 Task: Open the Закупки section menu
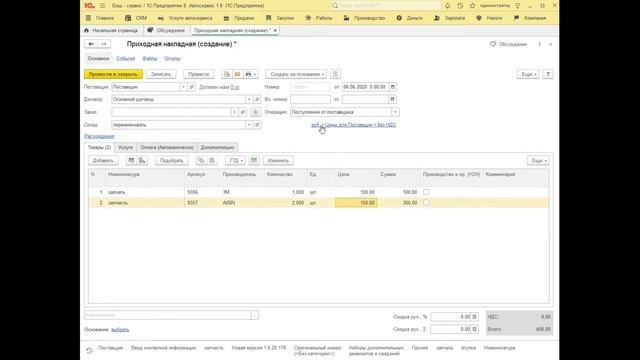coord(280,18)
